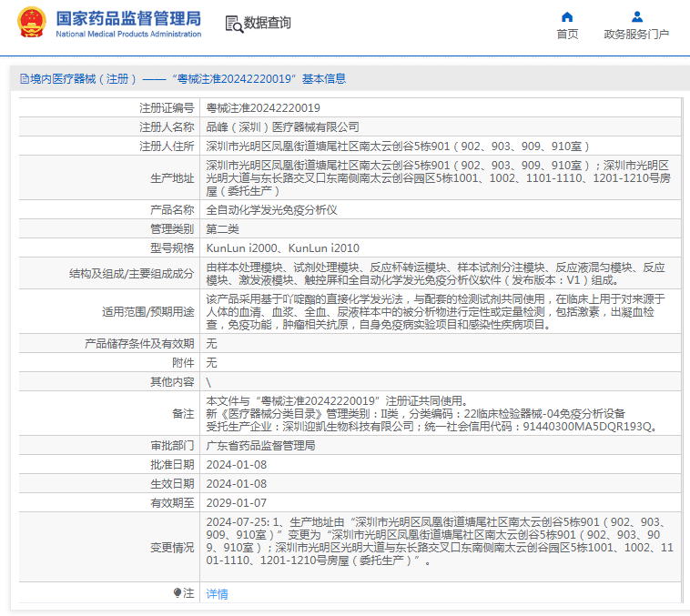690x616 pixels.
Task: Click the 注册人名称 row label
Action: [x=167, y=127]
